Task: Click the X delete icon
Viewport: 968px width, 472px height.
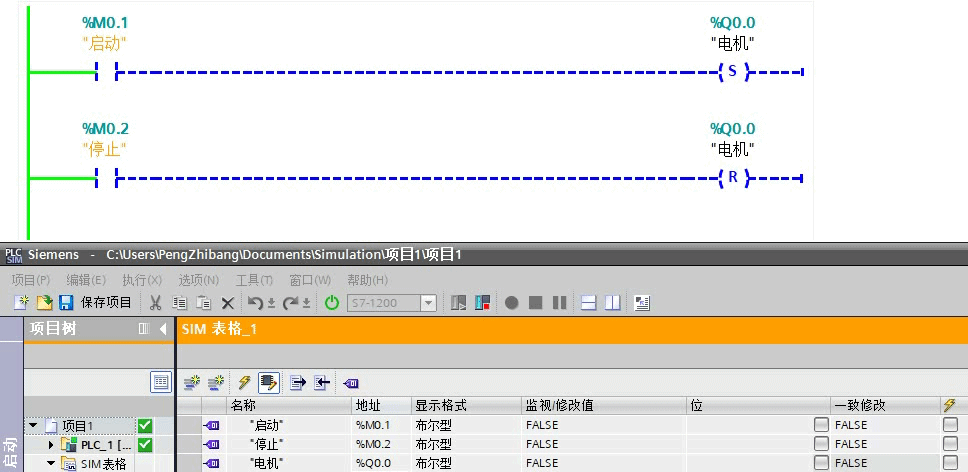Action: pos(228,303)
